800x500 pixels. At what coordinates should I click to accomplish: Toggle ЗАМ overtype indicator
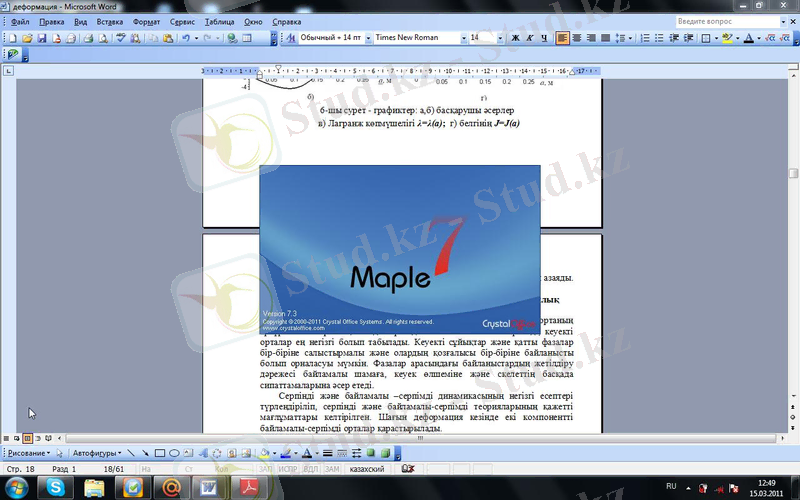(x=332, y=469)
